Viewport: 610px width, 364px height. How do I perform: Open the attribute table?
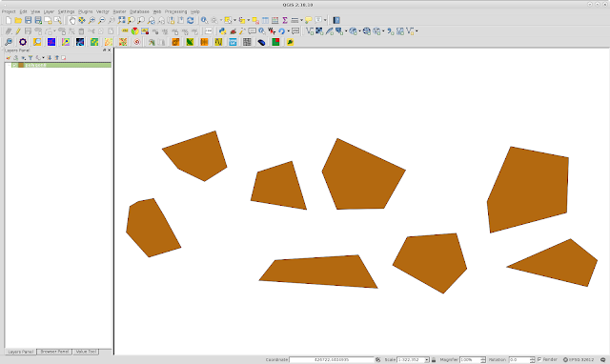tap(265, 20)
